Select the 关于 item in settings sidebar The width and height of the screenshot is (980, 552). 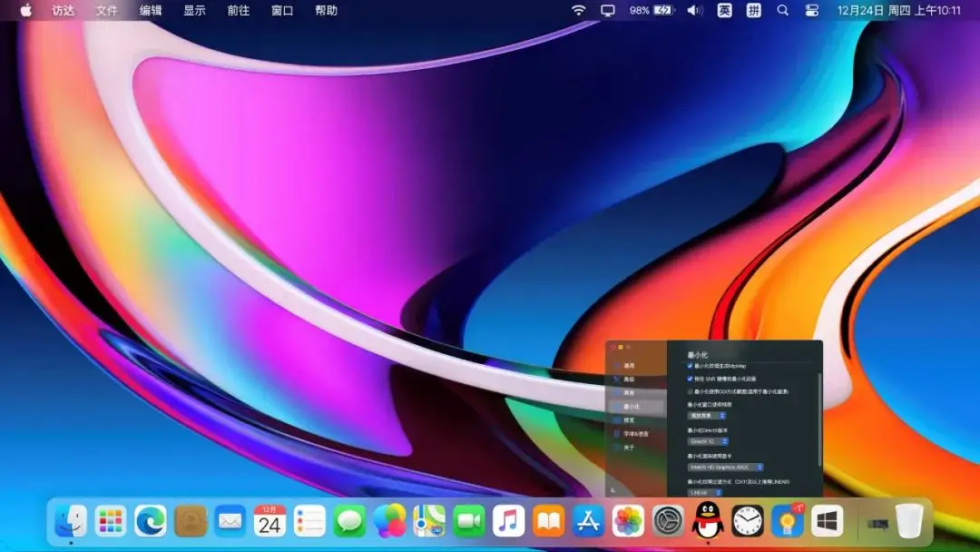point(631,448)
